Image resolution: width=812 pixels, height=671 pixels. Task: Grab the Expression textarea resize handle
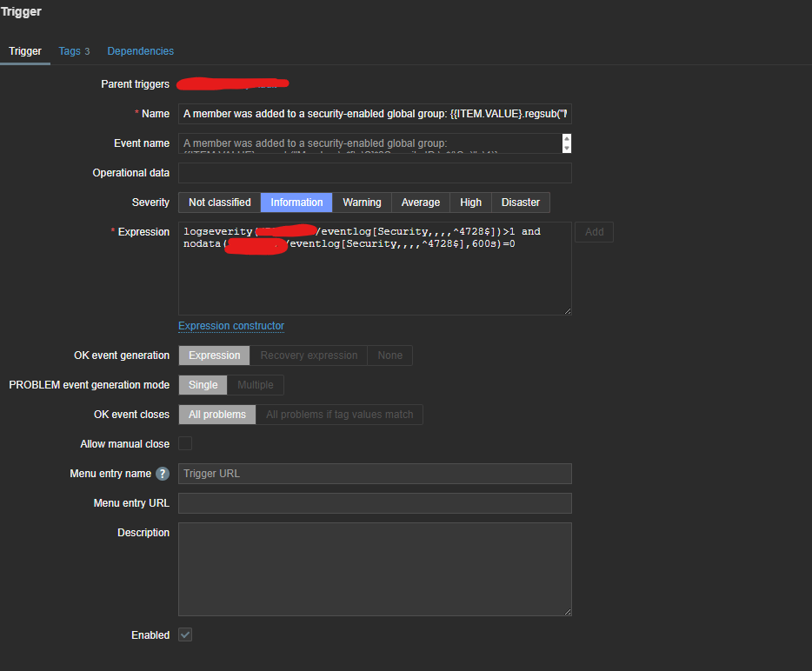[568, 310]
